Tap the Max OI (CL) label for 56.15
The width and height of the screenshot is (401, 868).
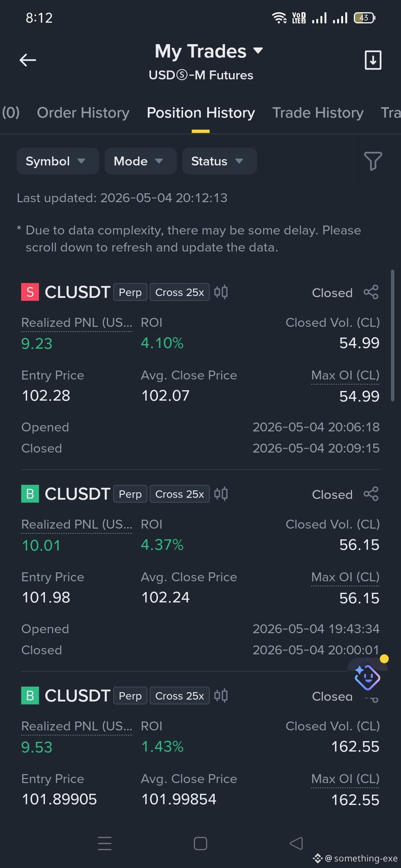[x=345, y=577]
